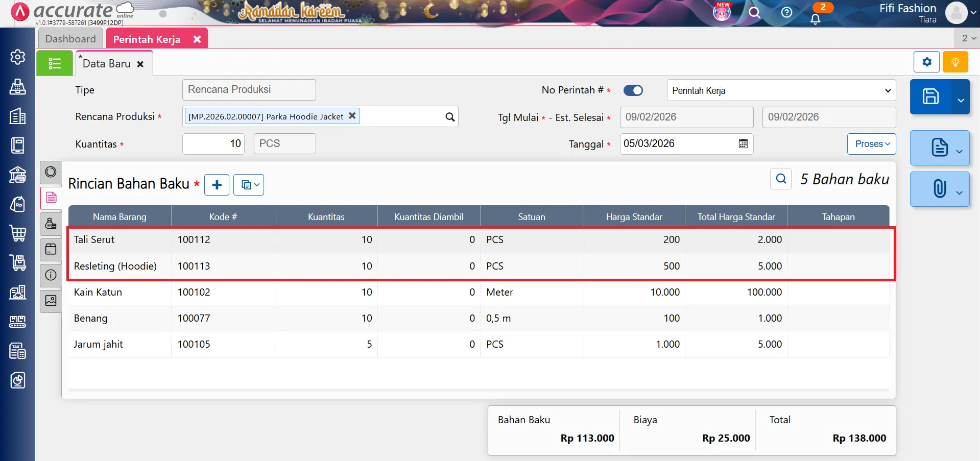Click the notification bell icon
The width and height of the screenshot is (980, 461).
(815, 18)
